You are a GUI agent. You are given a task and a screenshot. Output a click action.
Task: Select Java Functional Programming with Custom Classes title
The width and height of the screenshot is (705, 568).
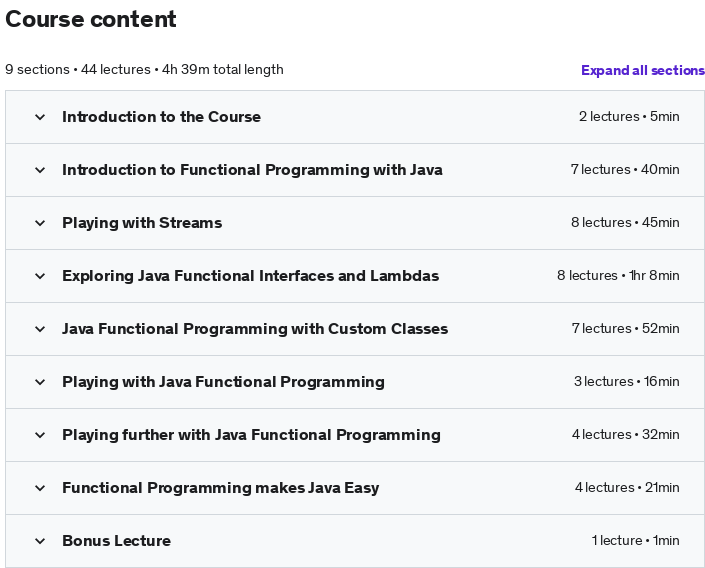[x=255, y=329]
